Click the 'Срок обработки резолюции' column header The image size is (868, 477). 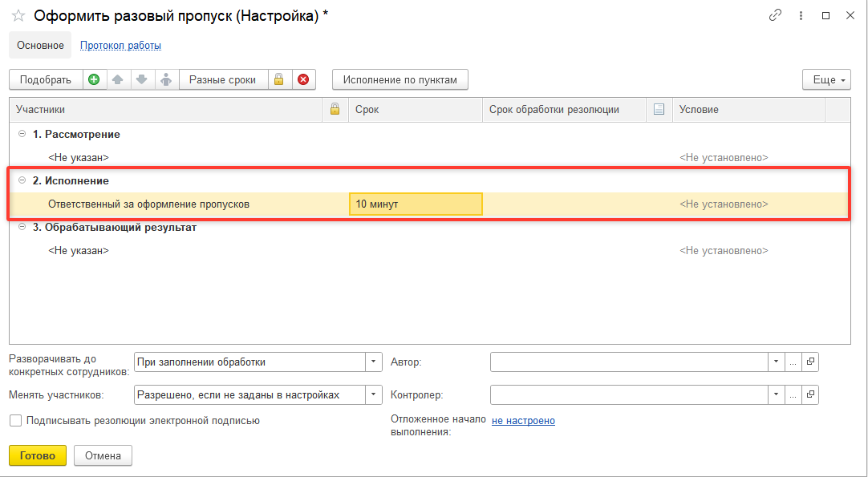[564, 110]
